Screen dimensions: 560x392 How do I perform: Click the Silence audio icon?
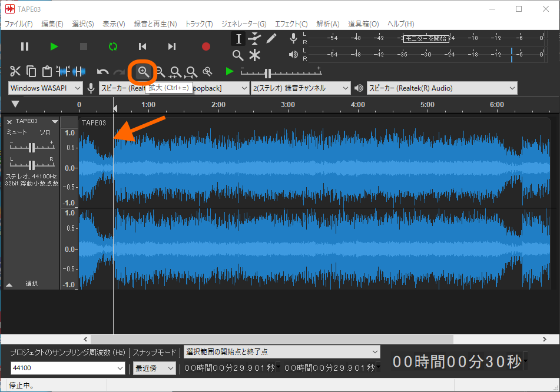point(79,71)
